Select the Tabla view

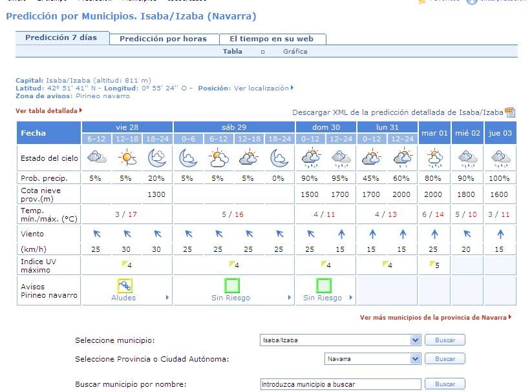tap(233, 51)
